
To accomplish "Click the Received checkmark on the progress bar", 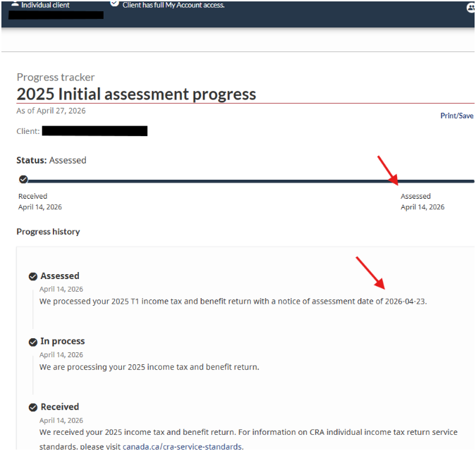I will (23, 180).
